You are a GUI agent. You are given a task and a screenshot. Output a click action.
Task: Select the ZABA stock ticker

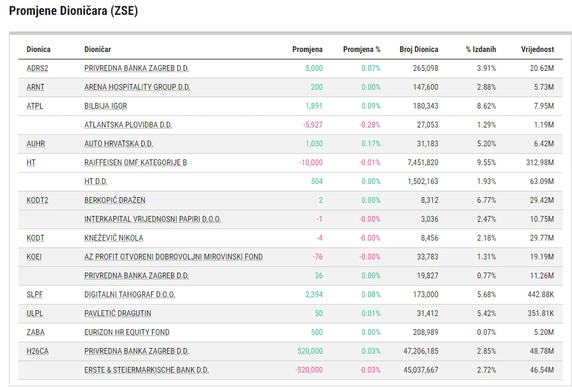pos(35,332)
